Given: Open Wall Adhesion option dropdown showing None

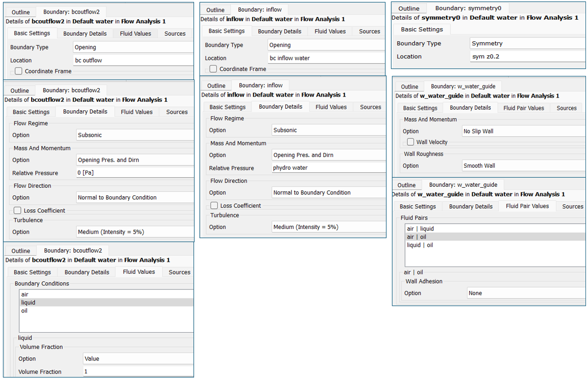Looking at the screenshot, I should point(526,293).
